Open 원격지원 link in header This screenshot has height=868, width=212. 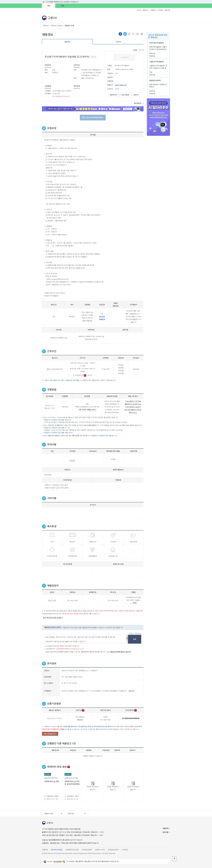coord(167,10)
